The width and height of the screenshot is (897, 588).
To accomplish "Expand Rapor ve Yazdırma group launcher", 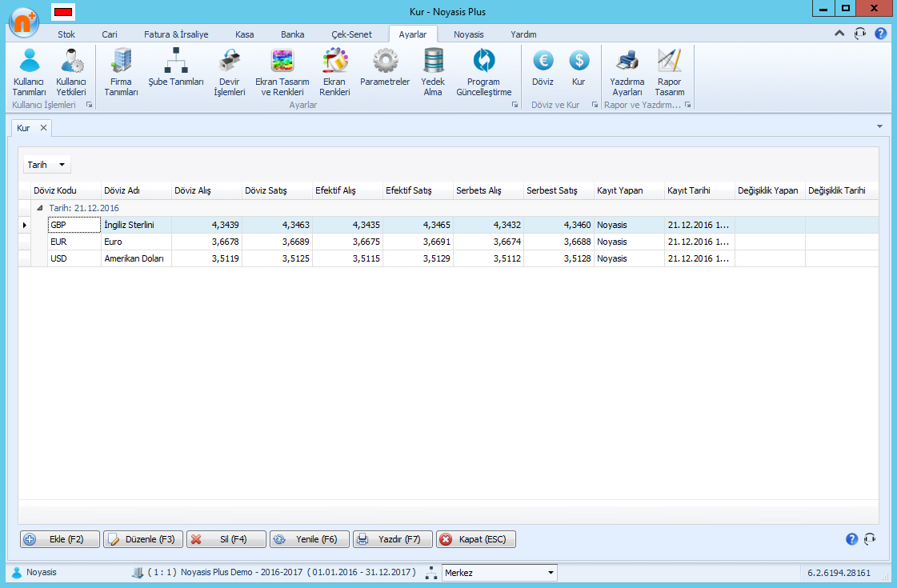I will pos(687,105).
